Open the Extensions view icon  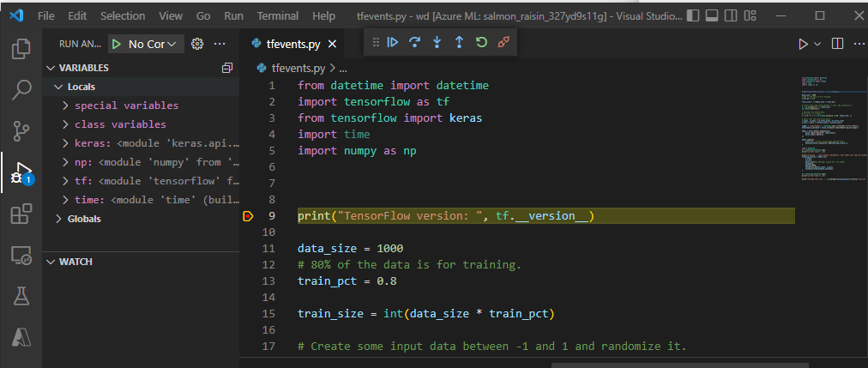(21, 214)
